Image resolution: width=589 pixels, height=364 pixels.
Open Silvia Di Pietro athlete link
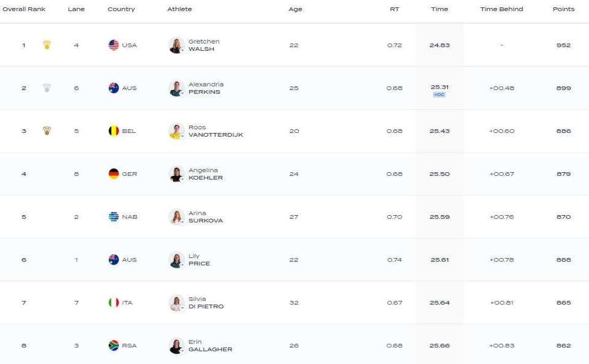[206, 303]
